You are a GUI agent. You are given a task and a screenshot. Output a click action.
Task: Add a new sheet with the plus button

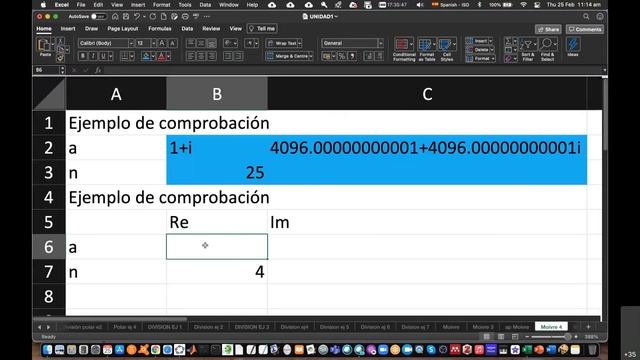pyautogui.click(x=588, y=327)
